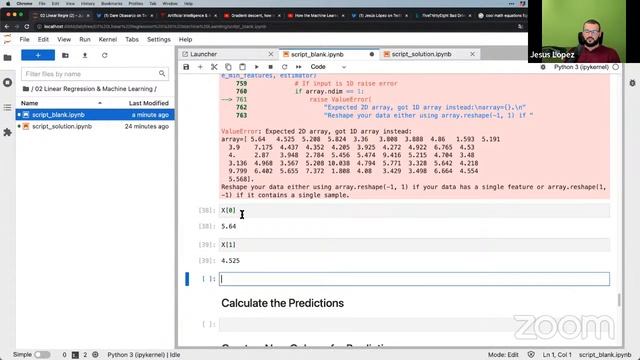This screenshot has width=640, height=360.
Task: Create a new folder in file browser
Action: 65,55
